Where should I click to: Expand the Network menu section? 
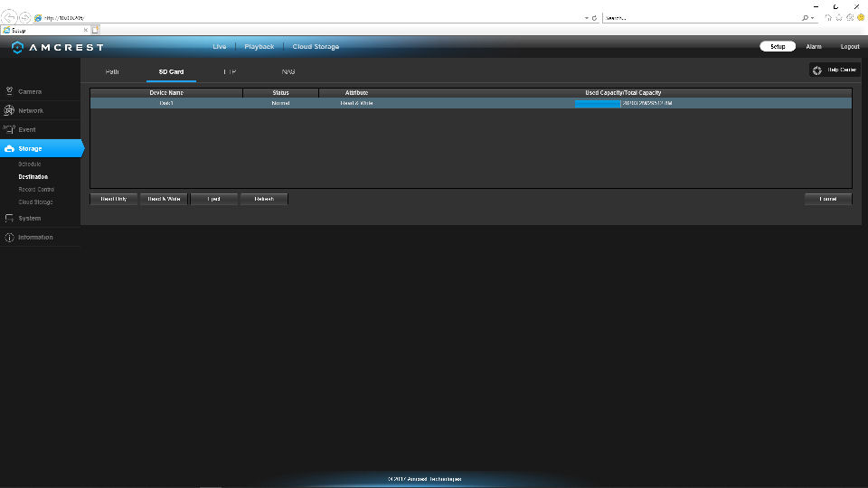click(41, 110)
